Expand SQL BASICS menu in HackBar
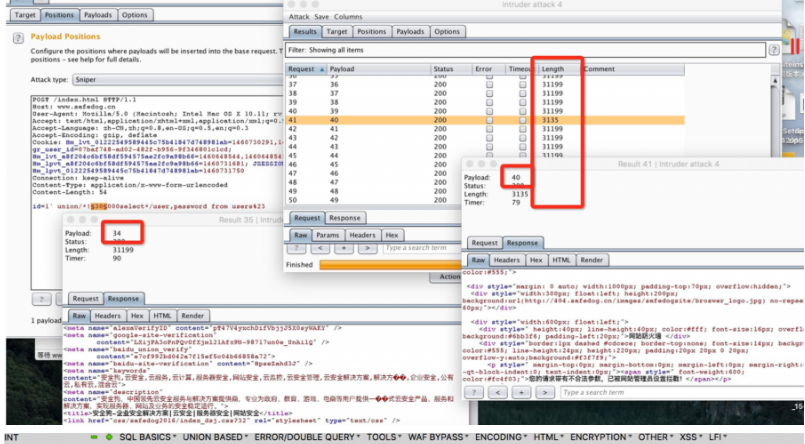 pyautogui.click(x=148, y=437)
